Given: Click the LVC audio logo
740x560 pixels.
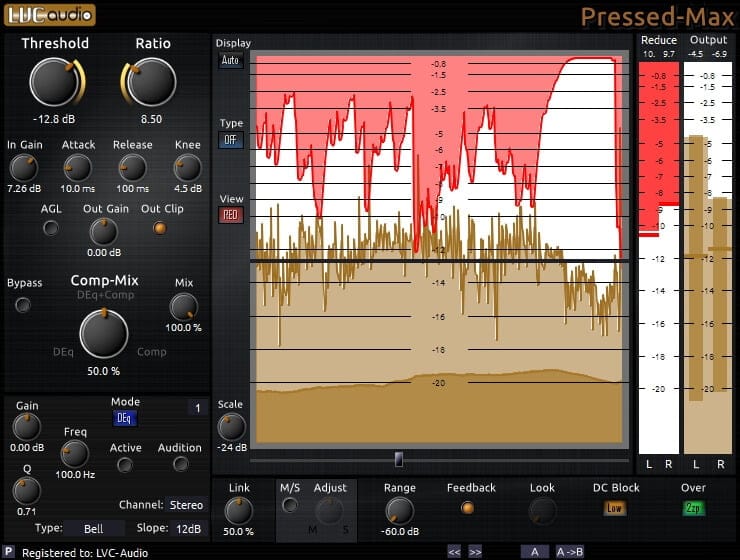Looking at the screenshot, I should tap(50, 15).
